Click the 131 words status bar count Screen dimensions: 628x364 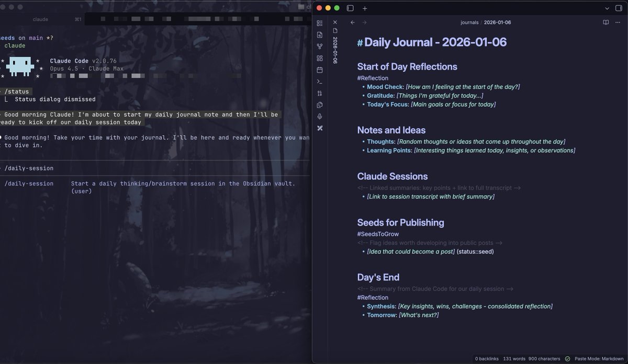pyautogui.click(x=513, y=359)
